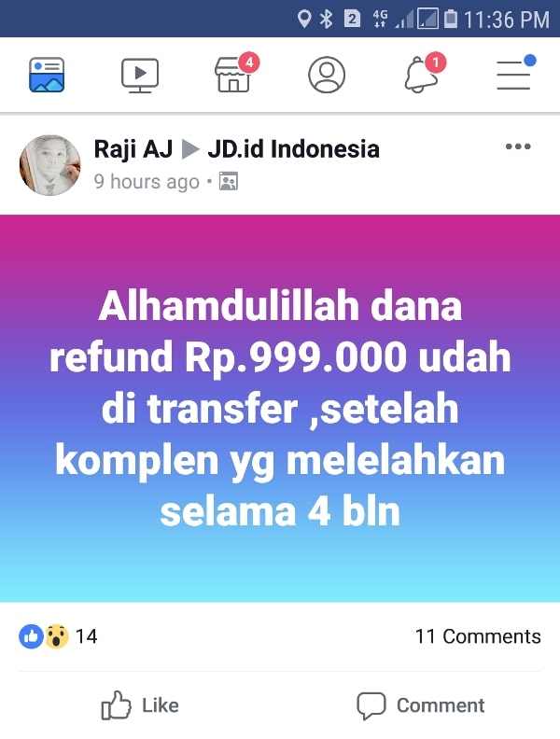Open the Marketplace storefront icon
The width and height of the screenshot is (560, 739).
pos(232,75)
